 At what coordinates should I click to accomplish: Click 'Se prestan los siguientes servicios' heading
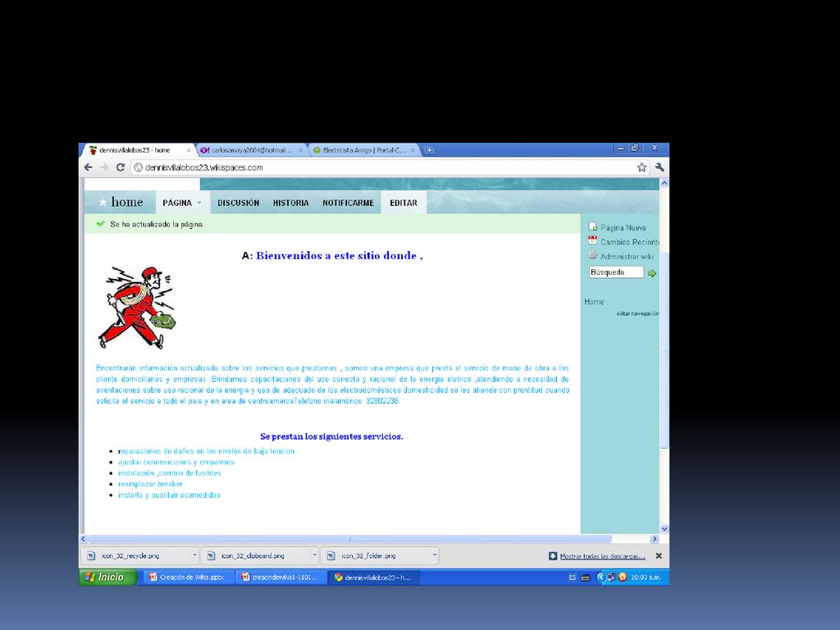tap(331, 436)
